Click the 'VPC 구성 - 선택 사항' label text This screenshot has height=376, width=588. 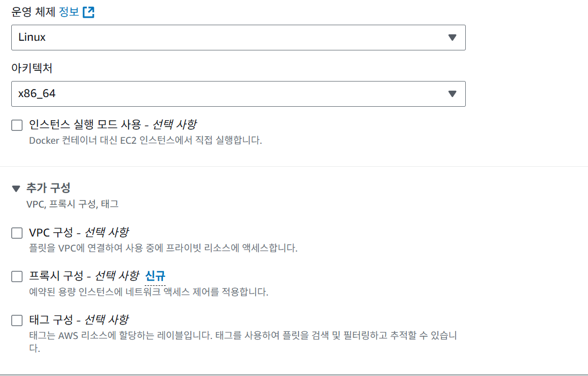78,233
